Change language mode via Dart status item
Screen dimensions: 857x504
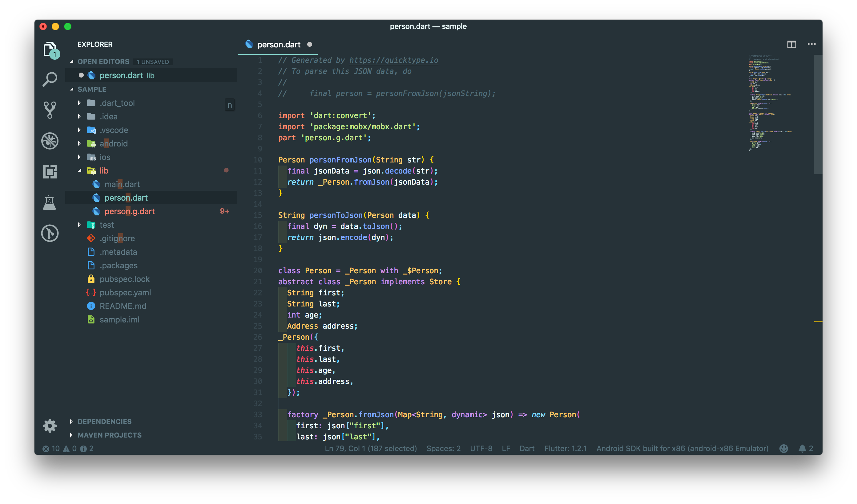coord(527,449)
